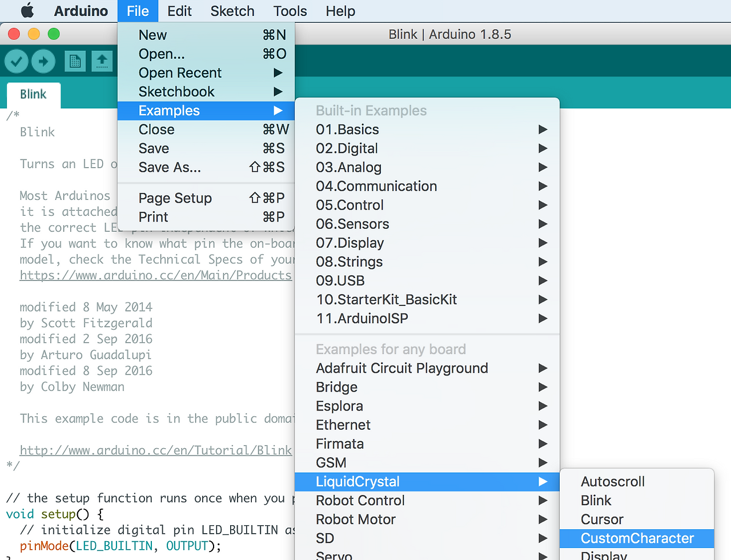
Task: Open the Esplora library examples
Action: pyautogui.click(x=427, y=406)
